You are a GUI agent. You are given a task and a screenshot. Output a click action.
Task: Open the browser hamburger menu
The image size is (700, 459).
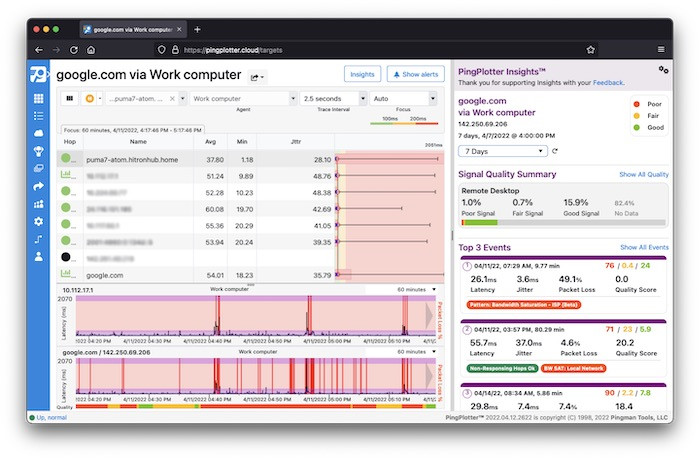661,50
